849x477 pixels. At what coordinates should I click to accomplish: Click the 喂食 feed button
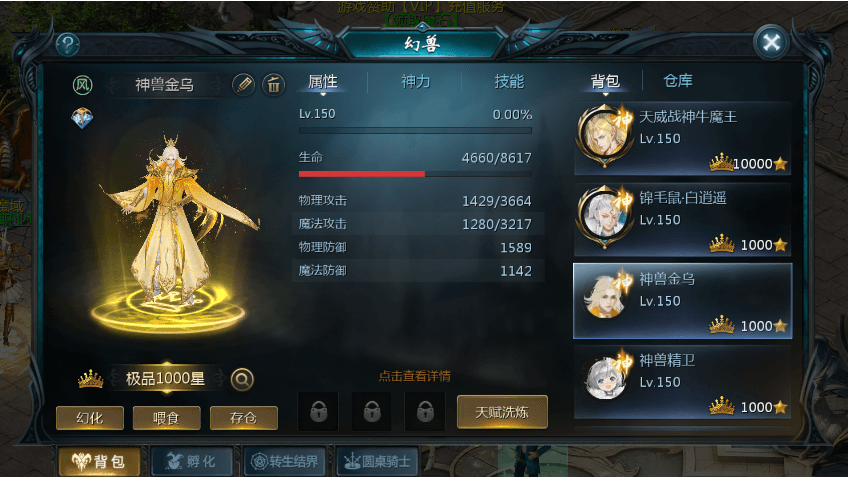click(x=167, y=418)
